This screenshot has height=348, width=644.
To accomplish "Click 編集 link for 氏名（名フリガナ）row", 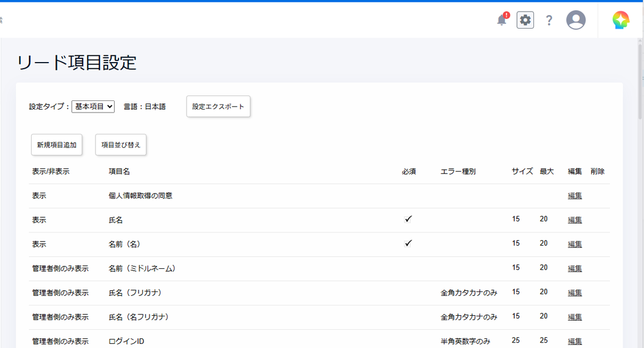I will coord(575,317).
